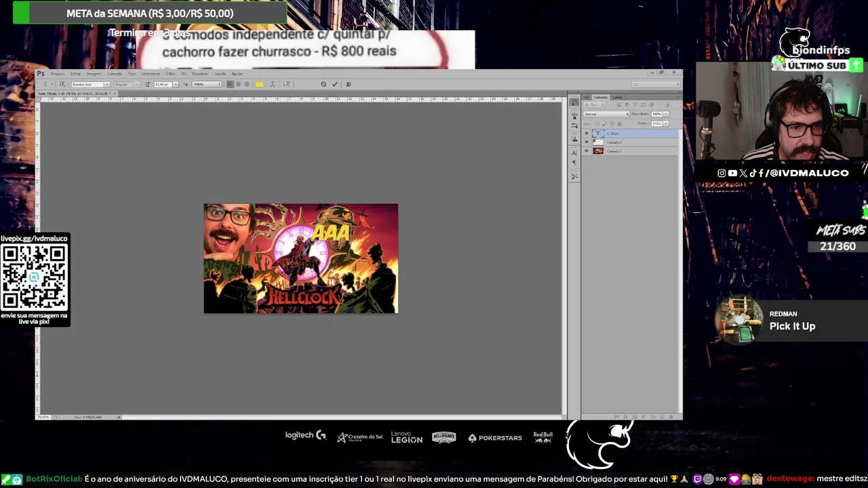Open the Janela menu
This screenshot has height=488, width=868.
coord(220,73)
